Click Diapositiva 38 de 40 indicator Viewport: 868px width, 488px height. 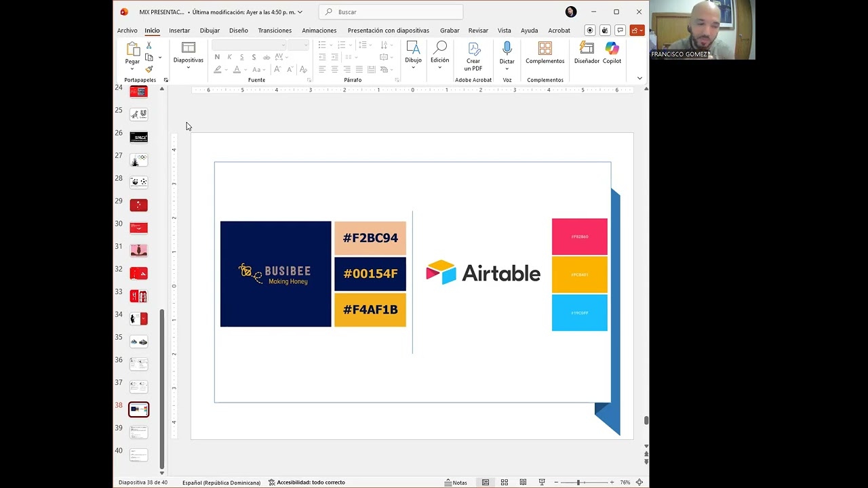[x=143, y=483]
